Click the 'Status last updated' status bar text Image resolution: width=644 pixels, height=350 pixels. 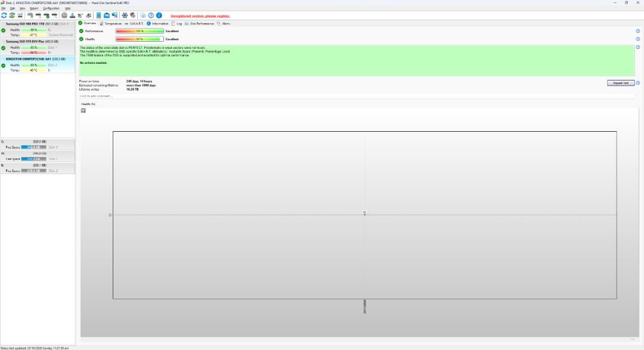coord(35,348)
